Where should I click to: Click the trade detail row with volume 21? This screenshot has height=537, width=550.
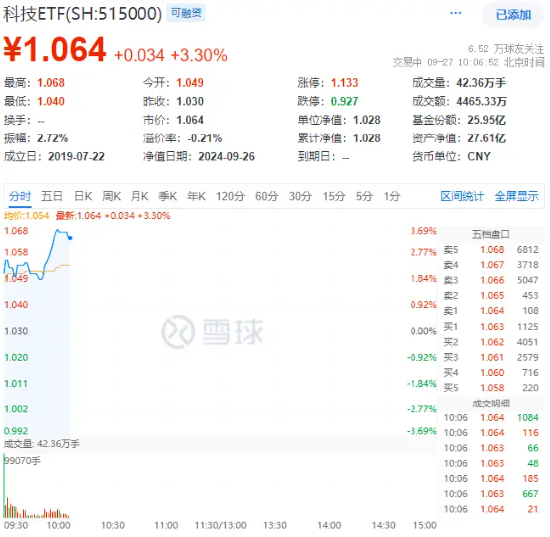pos(491,509)
